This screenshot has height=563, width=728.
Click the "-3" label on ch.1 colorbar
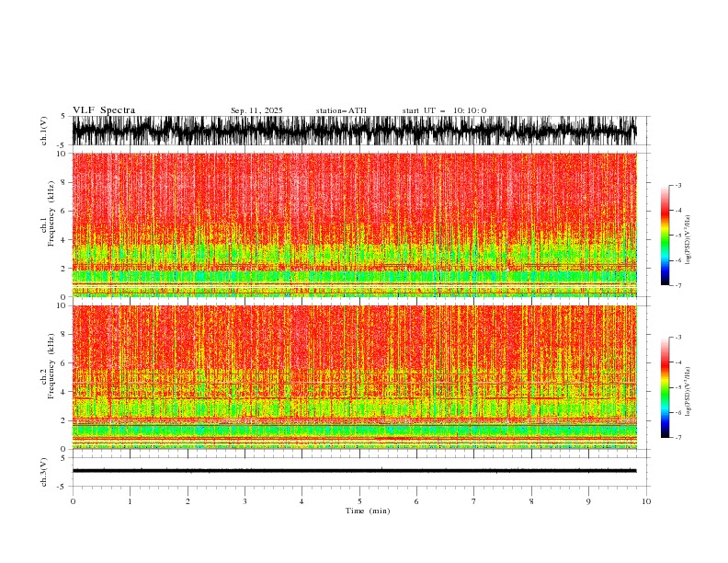(x=678, y=185)
